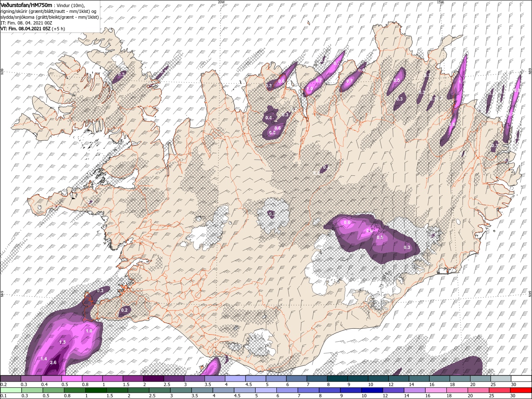Click the '15W' longitude label
Viewport: 532px width, 399px height.
pyautogui.click(x=440, y=2)
